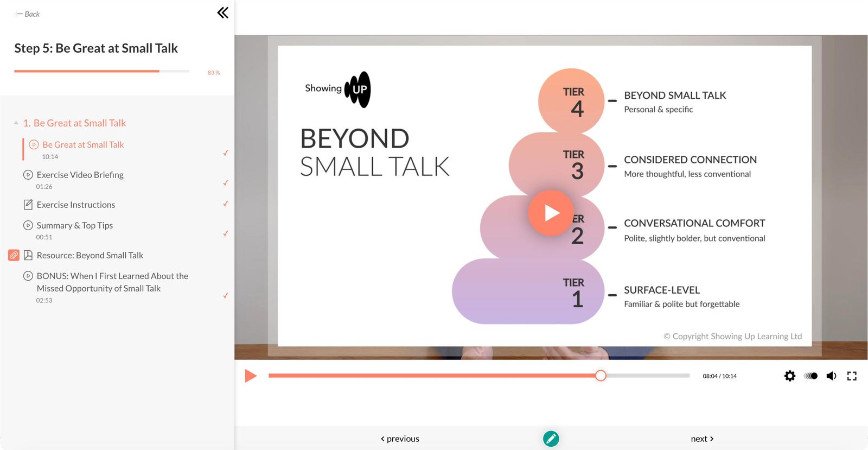Screen dimensions: 868x450
Task: Click the course progress bar at 83%
Action: pyautogui.click(x=101, y=71)
